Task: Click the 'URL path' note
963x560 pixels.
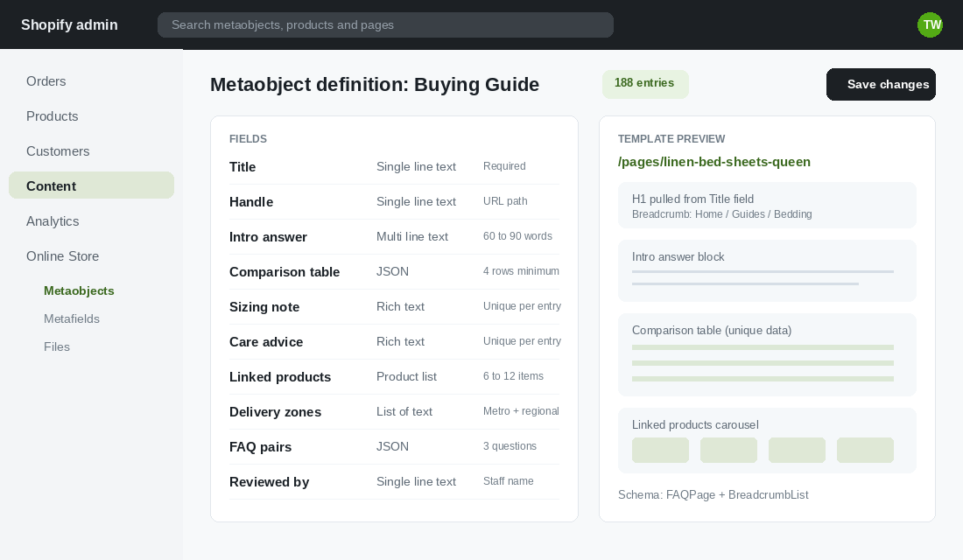Action: [x=505, y=201]
